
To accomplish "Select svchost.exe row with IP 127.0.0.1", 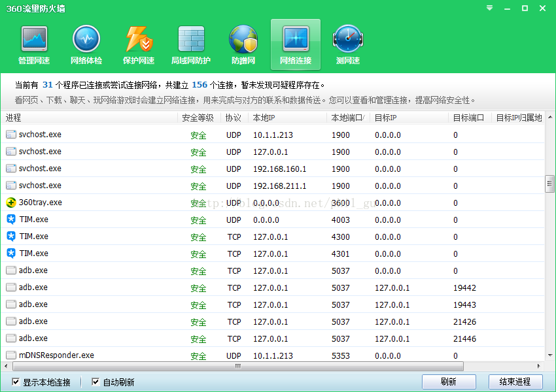I will coord(273,152).
